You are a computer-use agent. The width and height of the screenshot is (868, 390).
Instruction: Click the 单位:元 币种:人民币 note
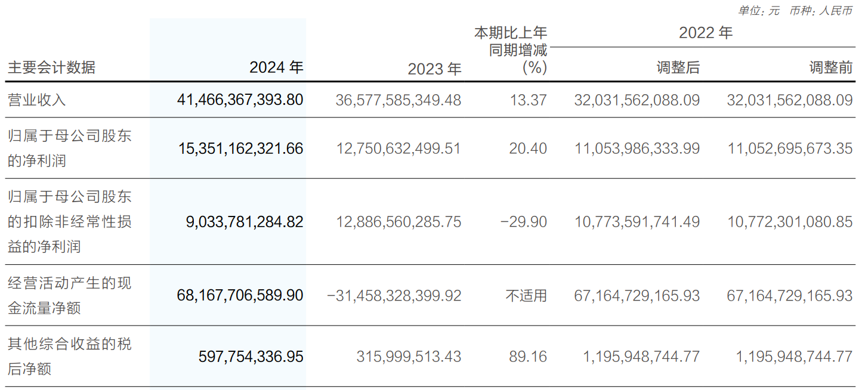tap(795, 11)
